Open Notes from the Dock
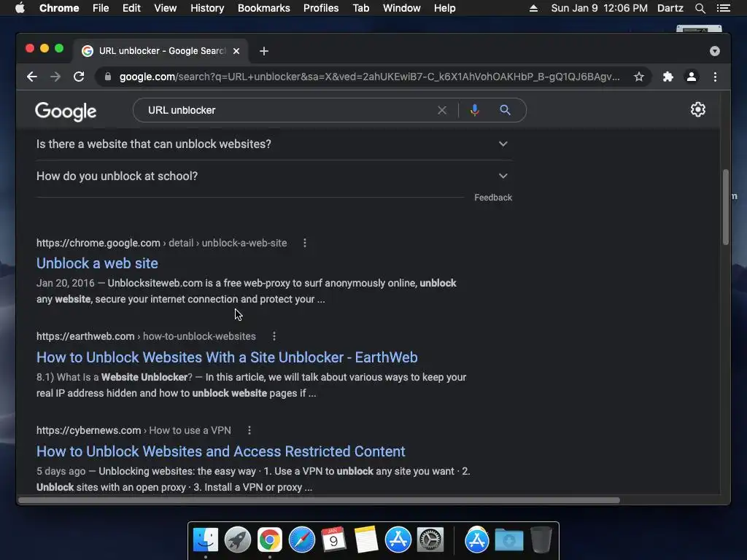 (x=366, y=540)
